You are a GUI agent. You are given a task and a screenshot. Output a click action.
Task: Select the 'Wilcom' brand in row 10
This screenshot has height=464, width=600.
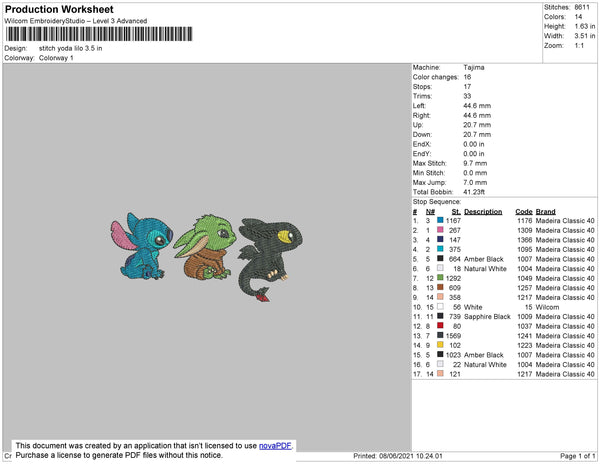tap(547, 307)
